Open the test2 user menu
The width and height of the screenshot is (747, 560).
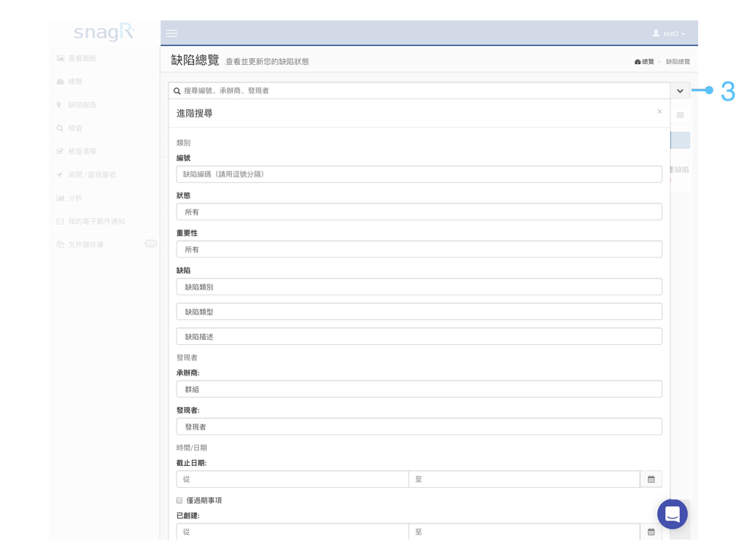(669, 34)
